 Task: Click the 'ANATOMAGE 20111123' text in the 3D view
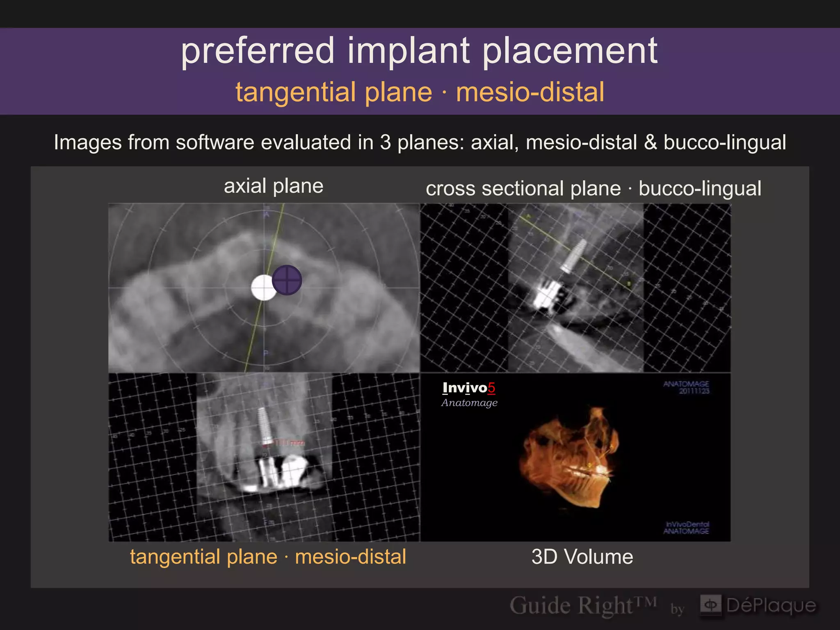[686, 387]
